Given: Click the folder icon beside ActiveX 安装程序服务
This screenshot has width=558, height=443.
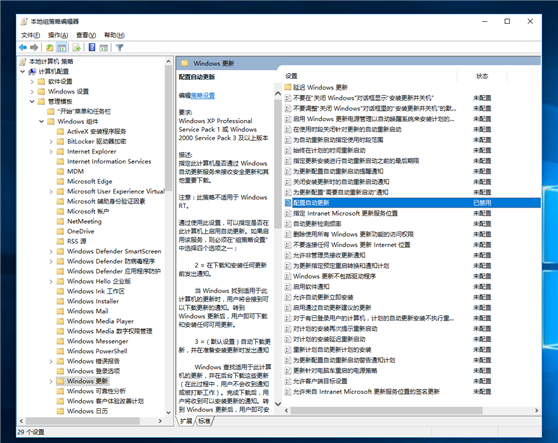Looking at the screenshot, I should point(60,131).
